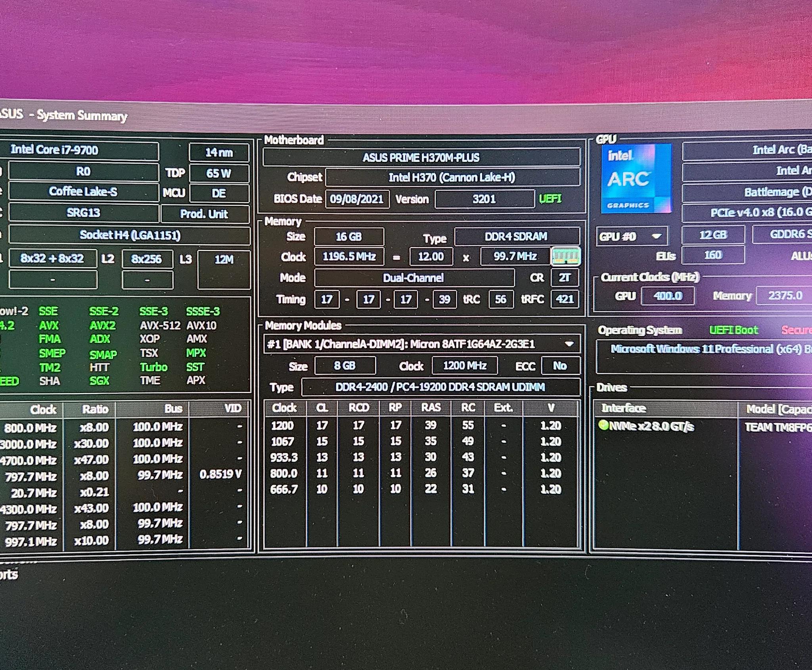Click the 65 W TDP value
Viewport: 812px width, 670px height.
point(219,174)
